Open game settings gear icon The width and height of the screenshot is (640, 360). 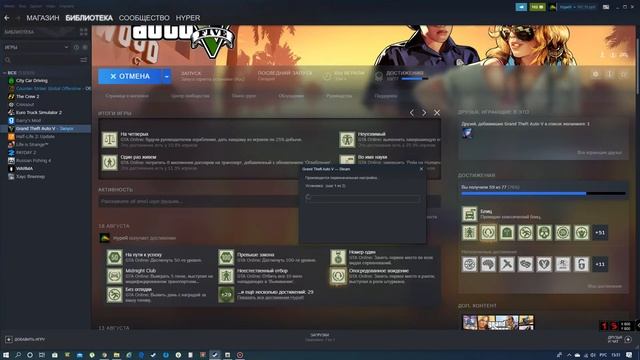[x=596, y=74]
